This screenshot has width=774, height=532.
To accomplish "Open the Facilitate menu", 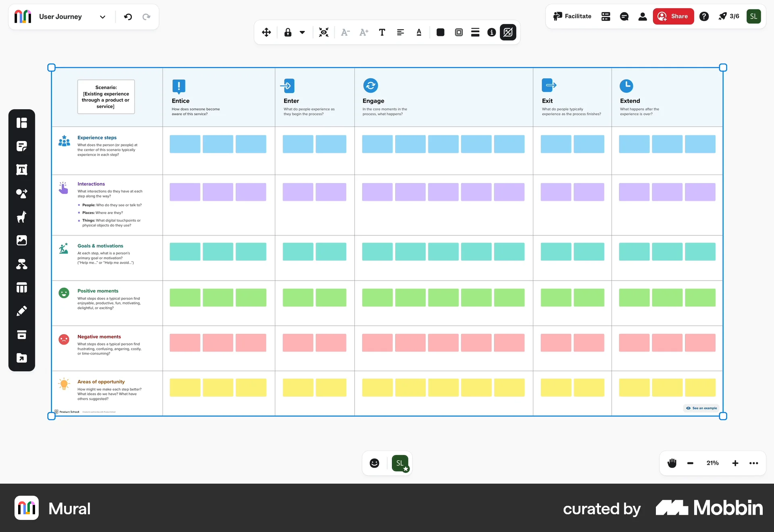I will 572,17.
